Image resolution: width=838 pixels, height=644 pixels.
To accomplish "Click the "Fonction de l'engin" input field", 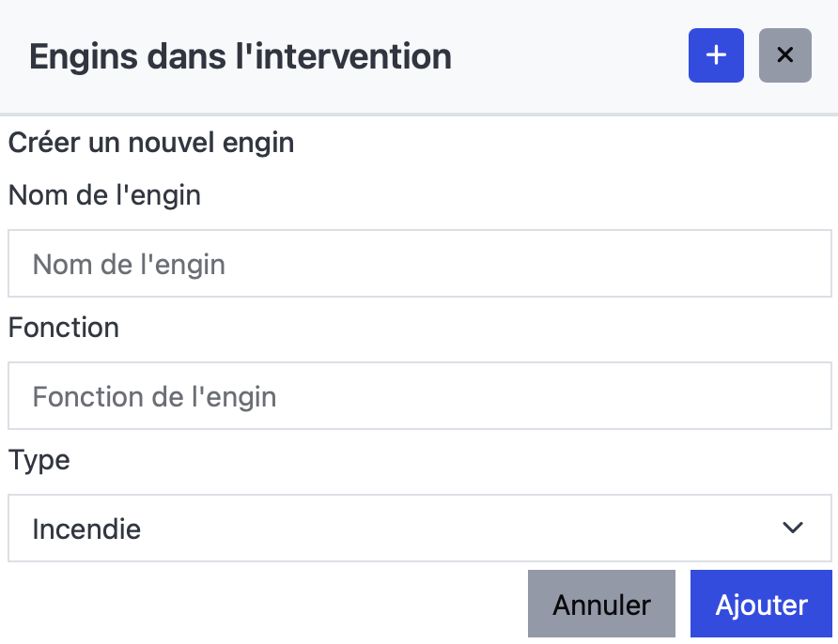I will [420, 396].
